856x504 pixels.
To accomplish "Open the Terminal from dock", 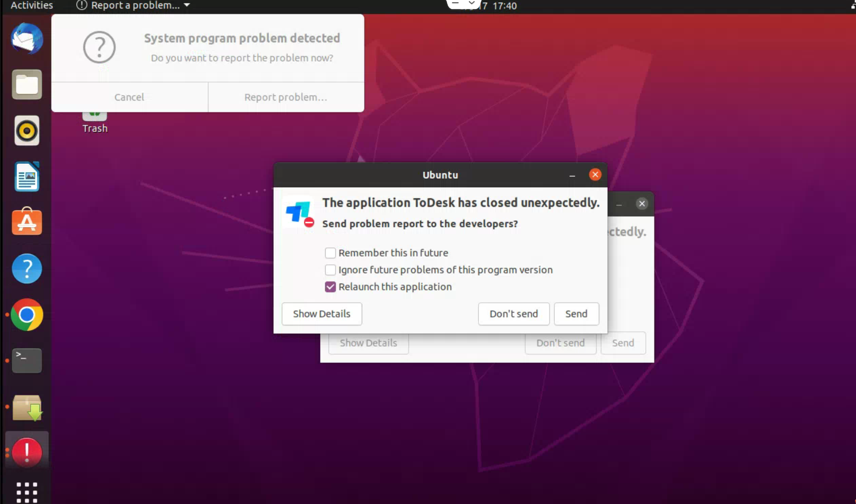I will pyautogui.click(x=27, y=360).
